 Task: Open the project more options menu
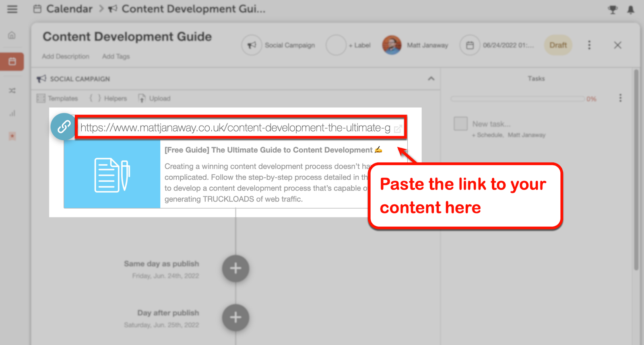point(589,45)
